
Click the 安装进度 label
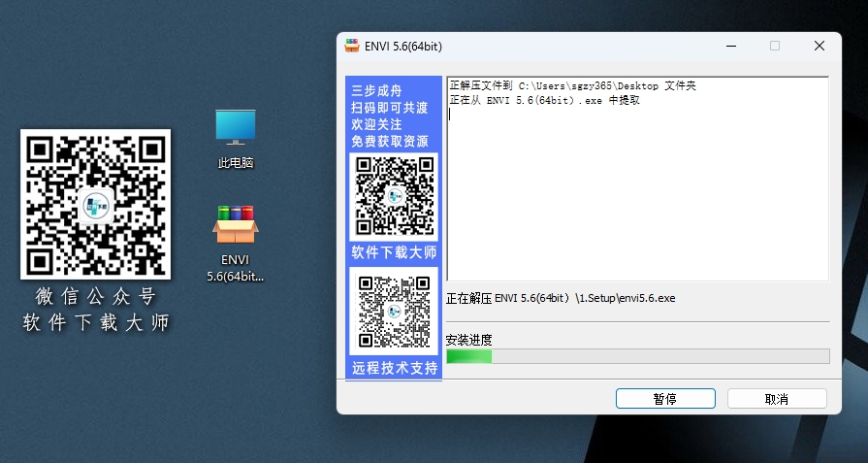click(x=468, y=340)
